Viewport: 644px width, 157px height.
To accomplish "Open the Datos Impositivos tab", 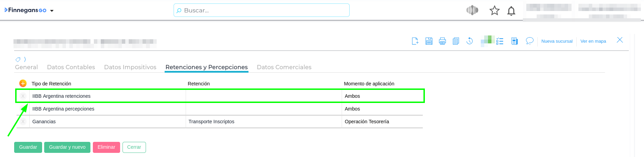I will coord(130,67).
